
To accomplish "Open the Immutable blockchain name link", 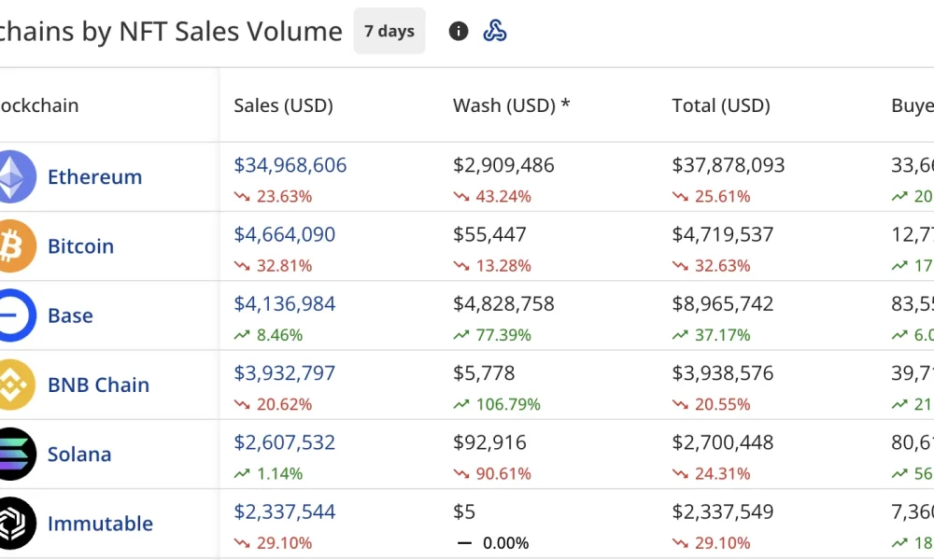I will point(100,524).
